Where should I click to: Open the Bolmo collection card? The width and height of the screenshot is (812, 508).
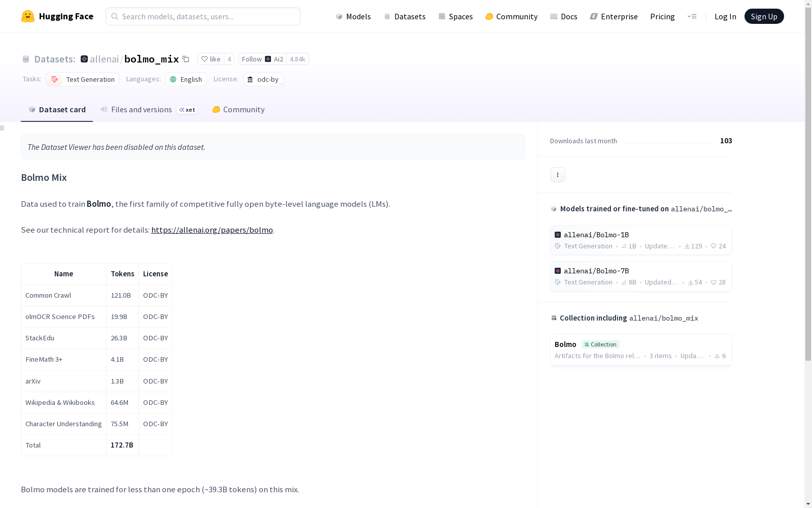tap(641, 350)
